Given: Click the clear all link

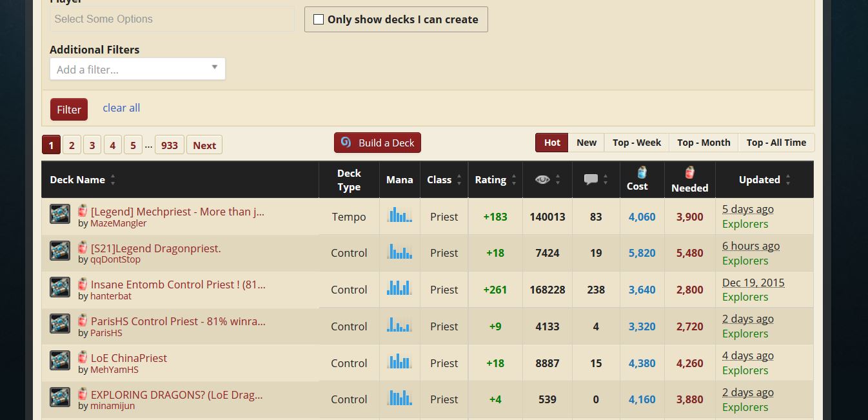Looking at the screenshot, I should pos(121,108).
